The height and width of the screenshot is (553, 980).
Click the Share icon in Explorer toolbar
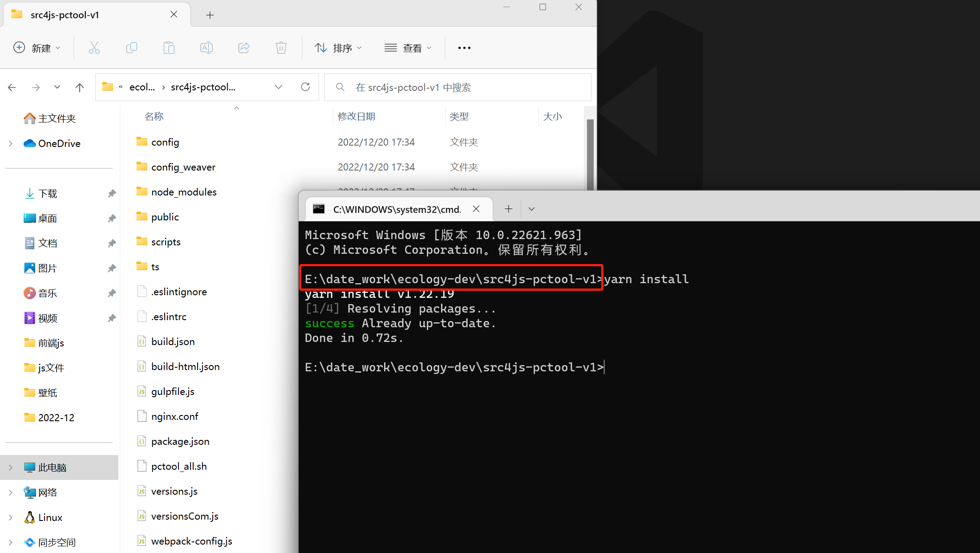pos(244,48)
